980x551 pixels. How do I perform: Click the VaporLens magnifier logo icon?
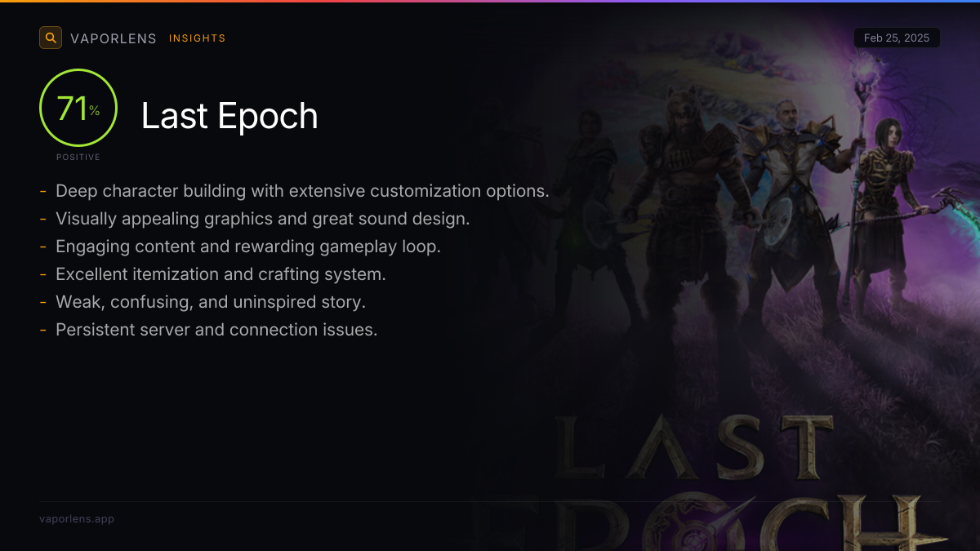click(x=51, y=38)
